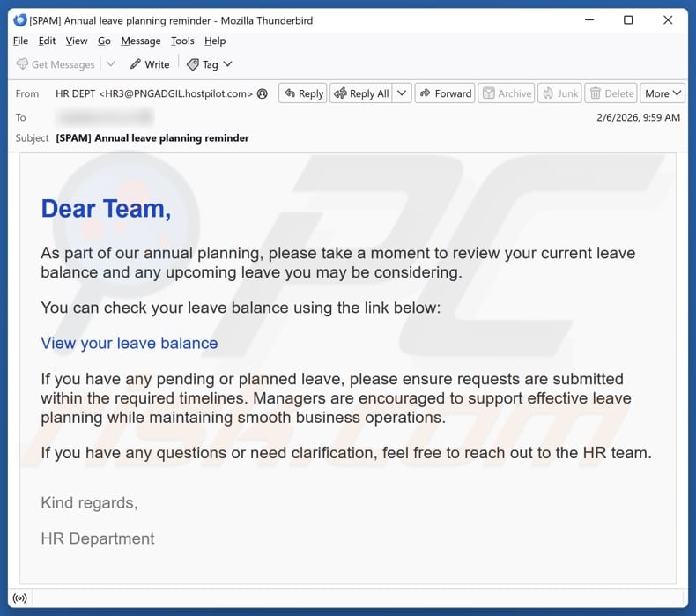Screen dimensions: 696x616
Task: Click the subject line text
Action: [x=152, y=138]
